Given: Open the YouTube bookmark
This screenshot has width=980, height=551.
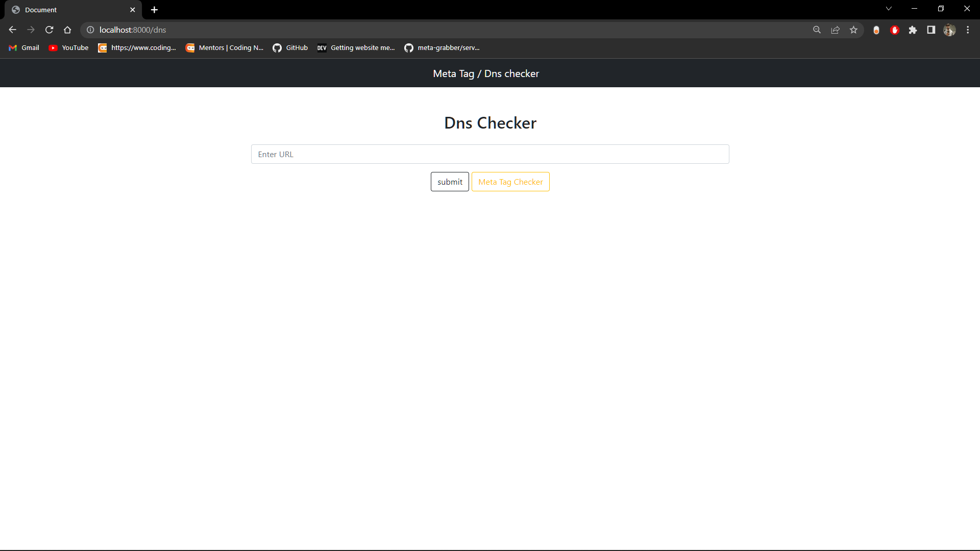Looking at the screenshot, I should [x=69, y=48].
